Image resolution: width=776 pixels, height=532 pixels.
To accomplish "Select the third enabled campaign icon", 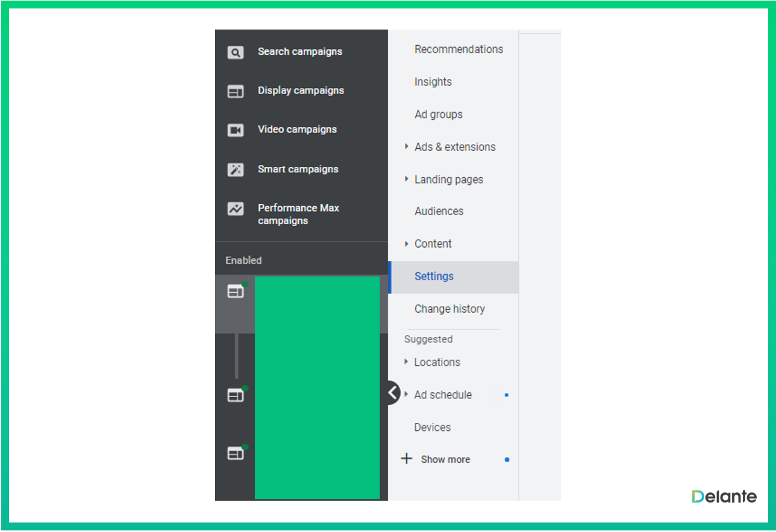I will (x=236, y=454).
